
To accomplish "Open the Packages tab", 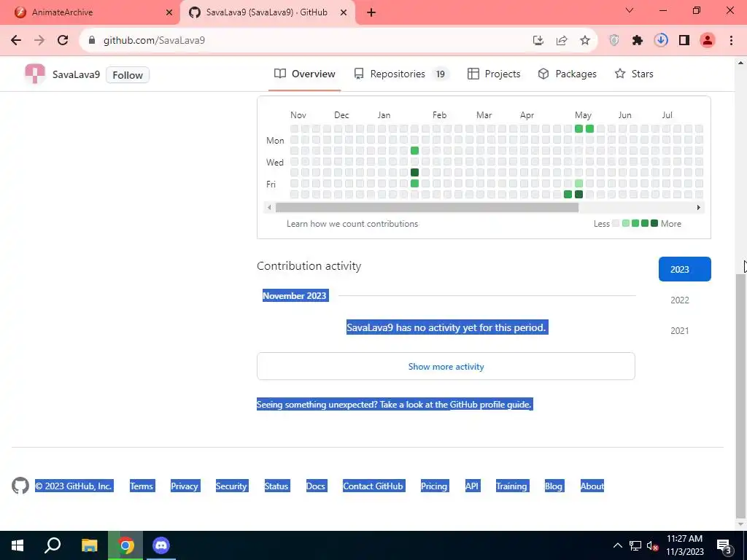I will 567,74.
